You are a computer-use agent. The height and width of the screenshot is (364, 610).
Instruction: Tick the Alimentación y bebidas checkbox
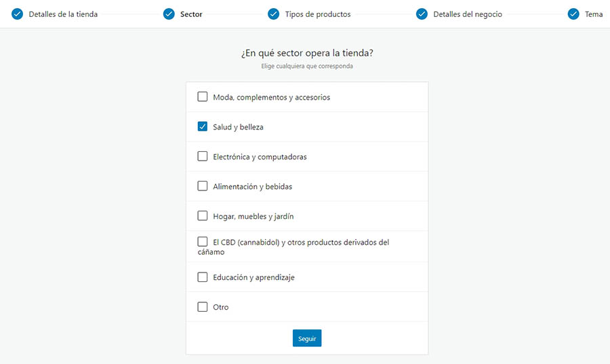203,186
